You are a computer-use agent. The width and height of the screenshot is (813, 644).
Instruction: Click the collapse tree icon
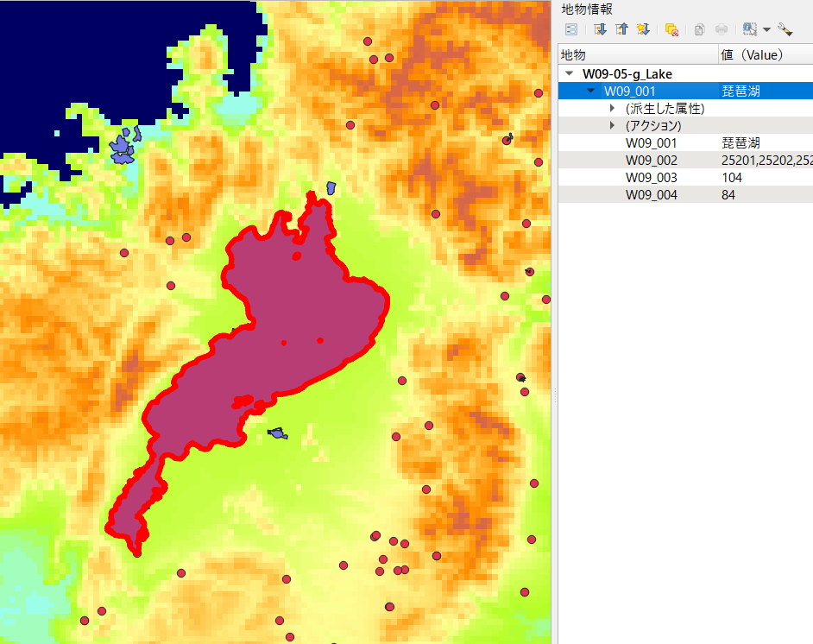621,28
